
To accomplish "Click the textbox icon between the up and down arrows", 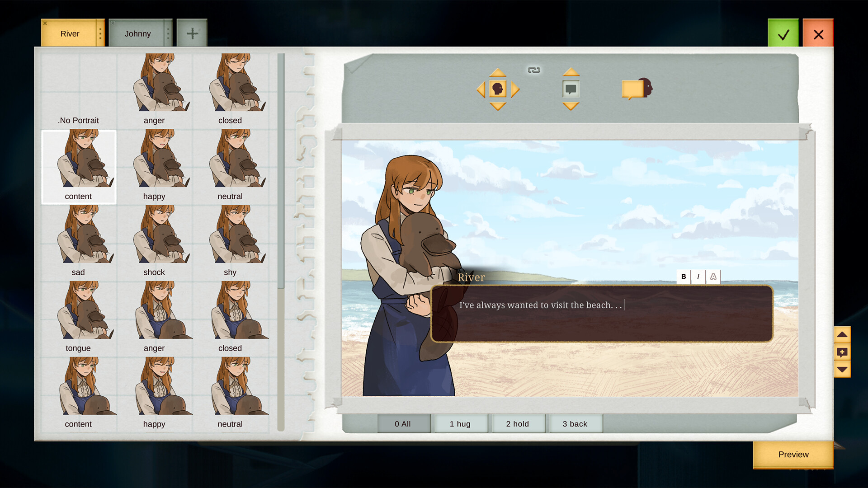I will pyautogui.click(x=570, y=89).
